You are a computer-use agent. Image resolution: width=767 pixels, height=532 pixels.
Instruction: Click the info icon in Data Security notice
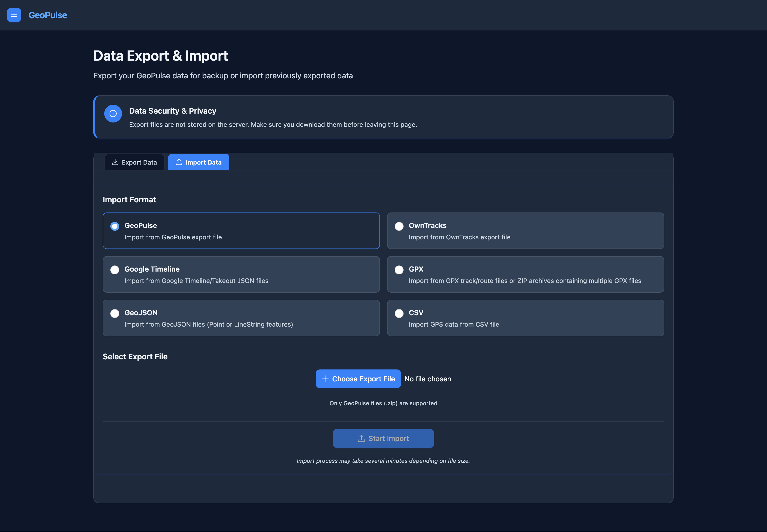click(x=113, y=113)
